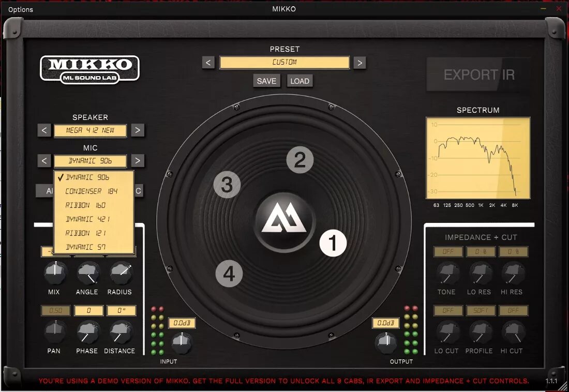Screen dimensions: 569x392
Task: Click the SAVE preset button
Action: 267,81
